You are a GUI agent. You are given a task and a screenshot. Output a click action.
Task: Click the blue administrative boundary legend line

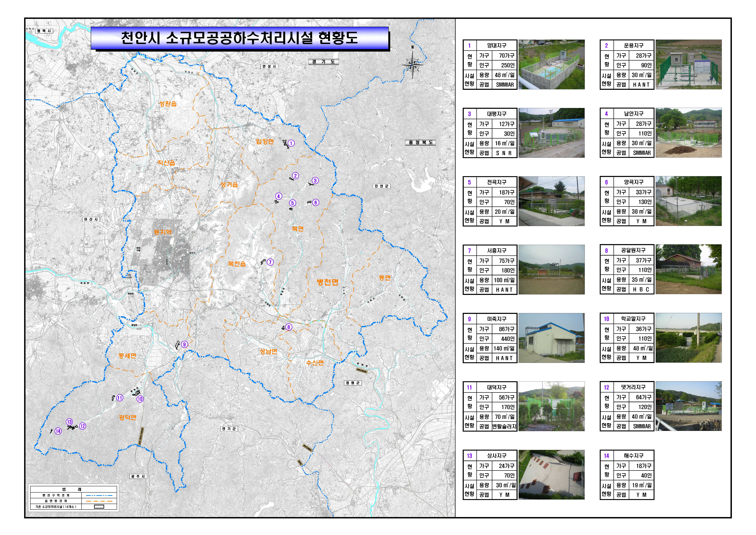(x=99, y=495)
